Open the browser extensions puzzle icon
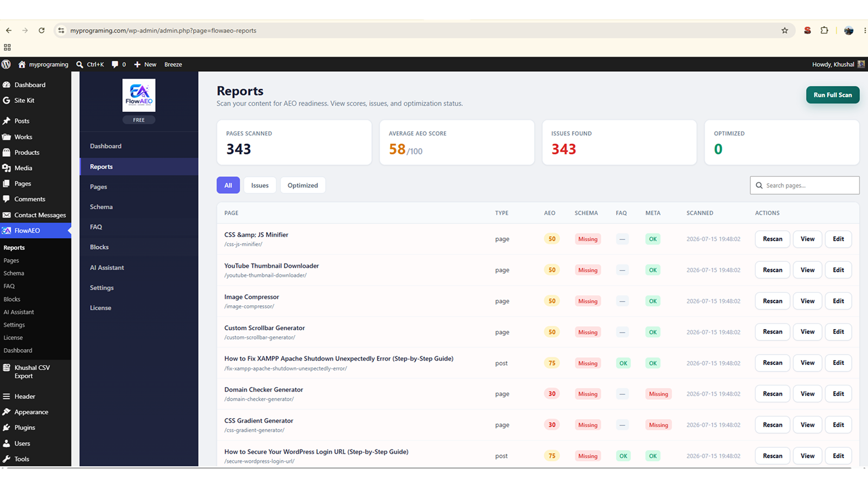This screenshot has height=488, width=868. pyautogui.click(x=824, y=30)
